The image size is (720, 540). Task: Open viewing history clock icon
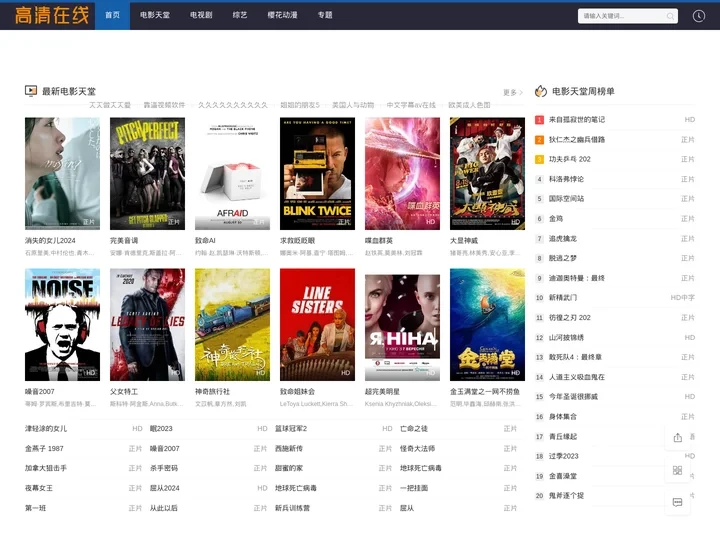coord(698,16)
